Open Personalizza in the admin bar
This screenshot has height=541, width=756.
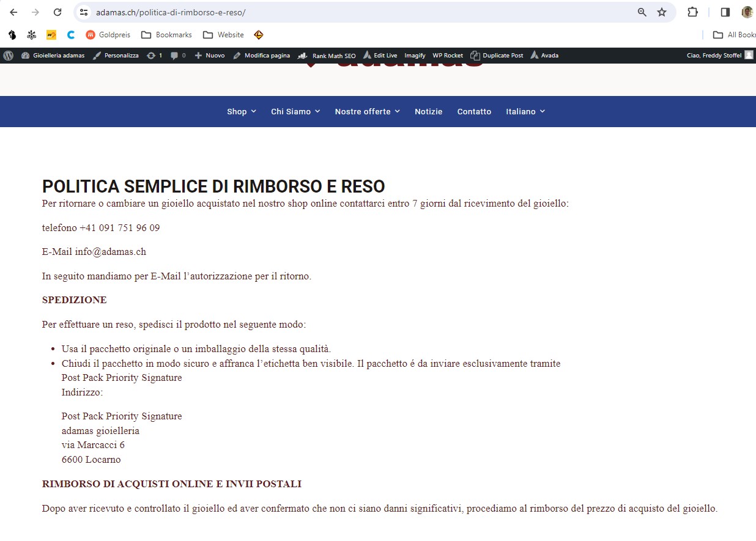pyautogui.click(x=116, y=55)
